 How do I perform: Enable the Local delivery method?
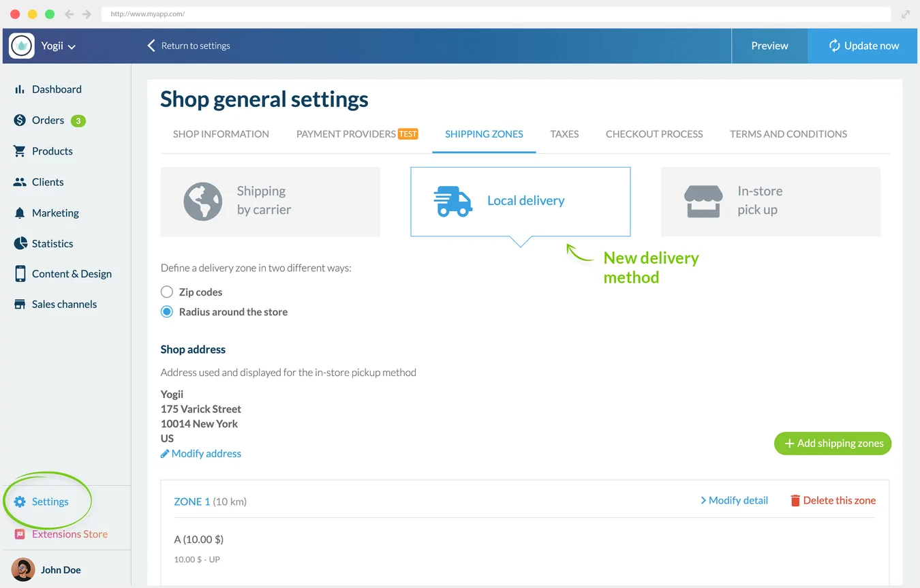click(520, 200)
